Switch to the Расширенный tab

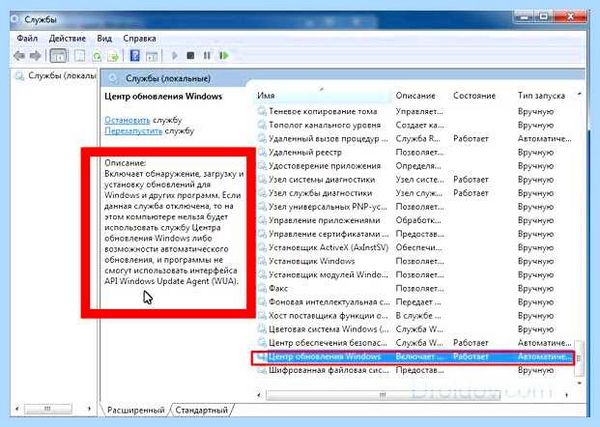[x=136, y=410]
